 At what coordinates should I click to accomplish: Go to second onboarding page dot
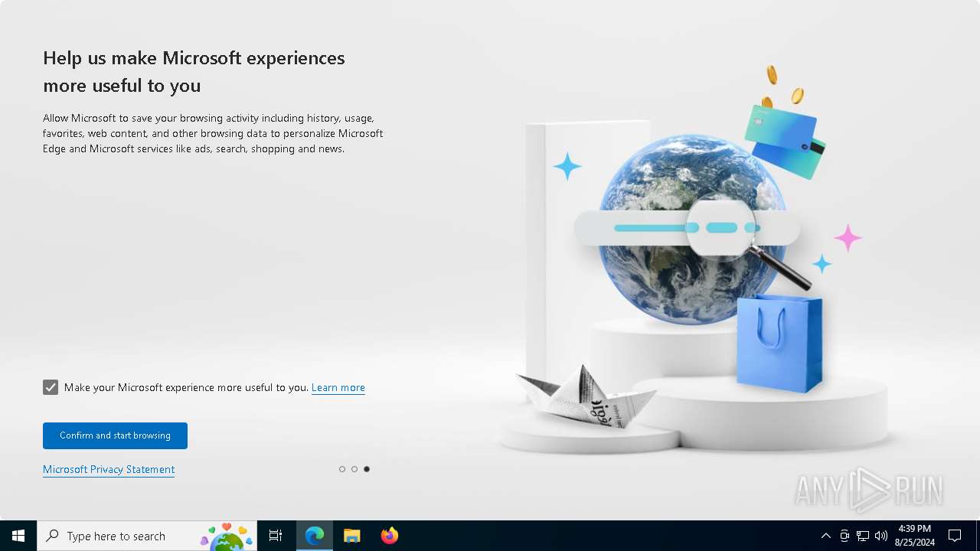354,469
